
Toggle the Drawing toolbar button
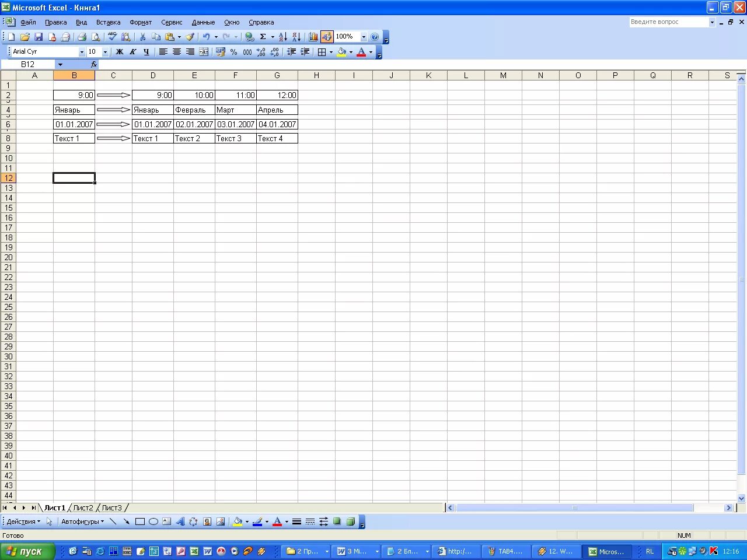pos(327,37)
